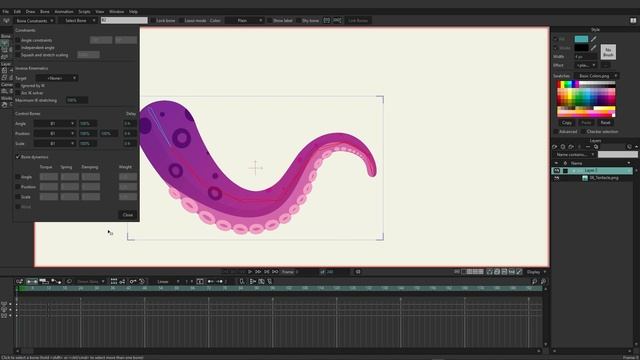Enable the Lock bone checkbox
This screenshot has height=360, width=640.
click(x=153, y=20)
